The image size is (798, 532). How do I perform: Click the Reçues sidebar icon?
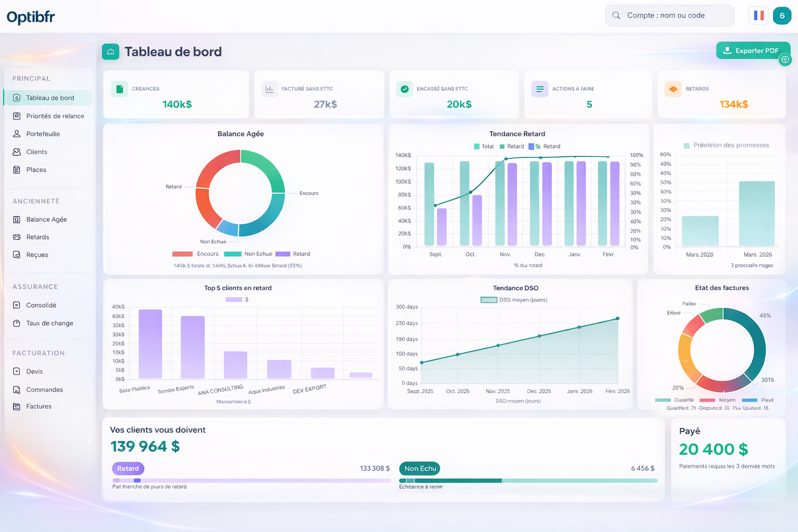(17, 255)
